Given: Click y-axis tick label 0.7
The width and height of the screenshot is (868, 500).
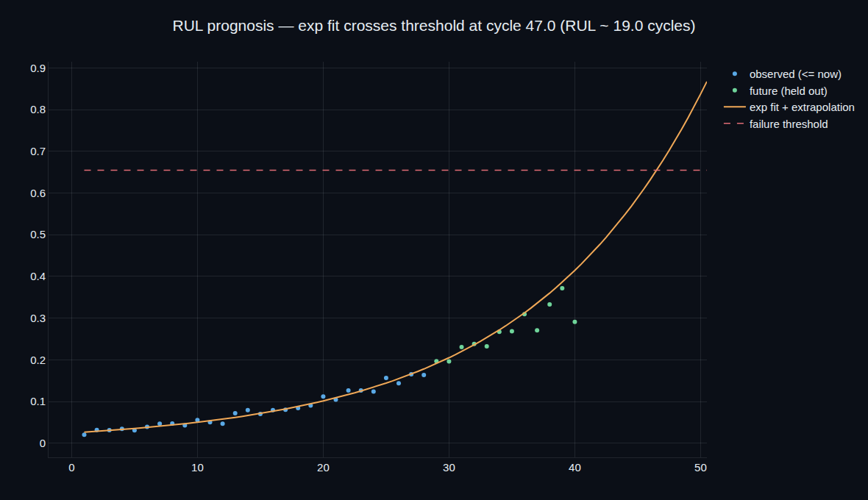Looking at the screenshot, I should [38, 151].
